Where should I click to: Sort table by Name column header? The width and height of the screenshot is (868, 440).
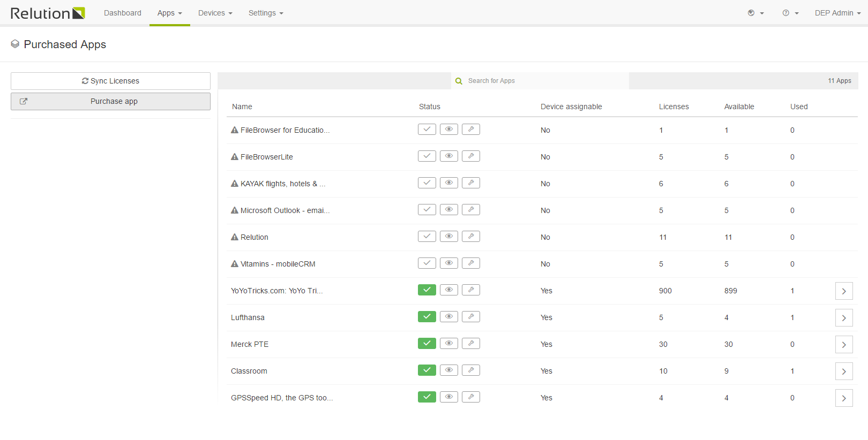point(242,107)
